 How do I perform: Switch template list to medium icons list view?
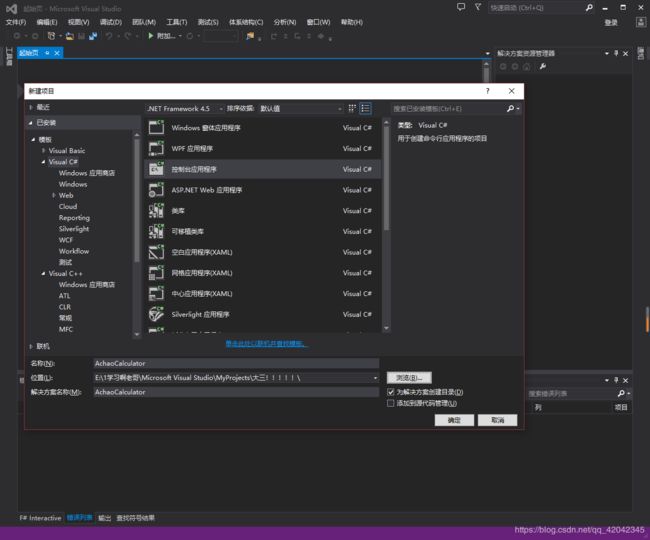tap(365, 109)
